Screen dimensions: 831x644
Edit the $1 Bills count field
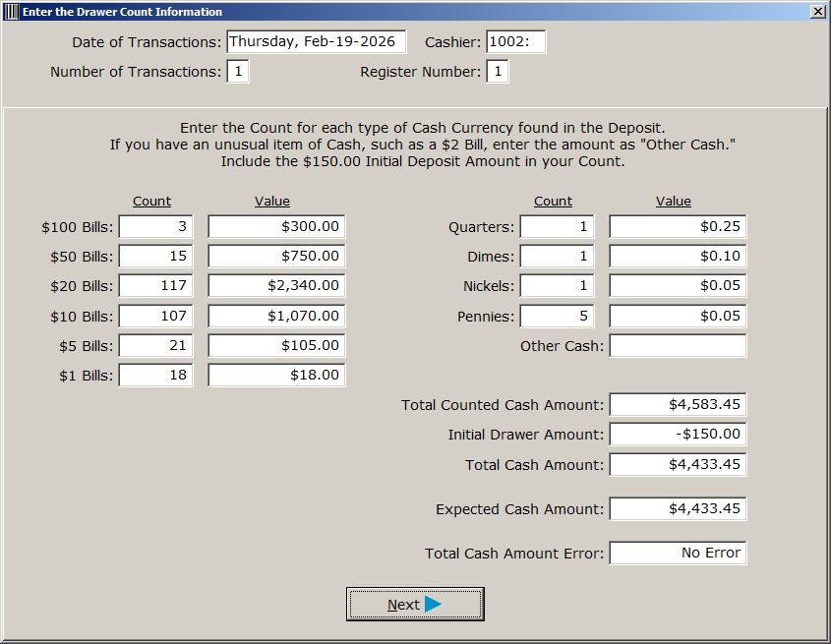pyautogui.click(x=155, y=376)
